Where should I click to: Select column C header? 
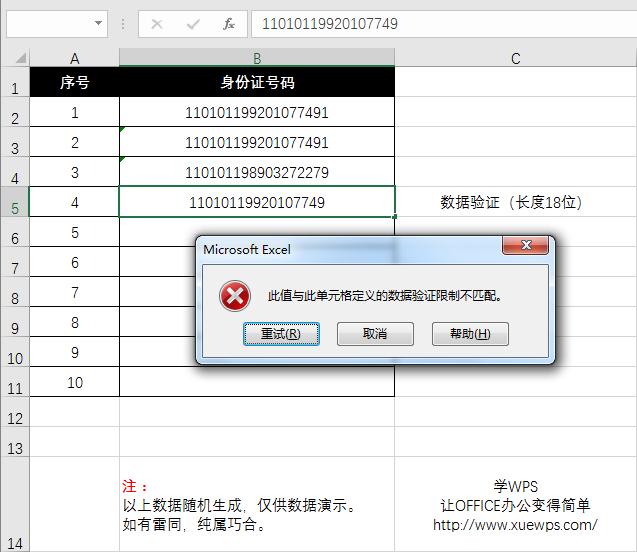[516, 58]
